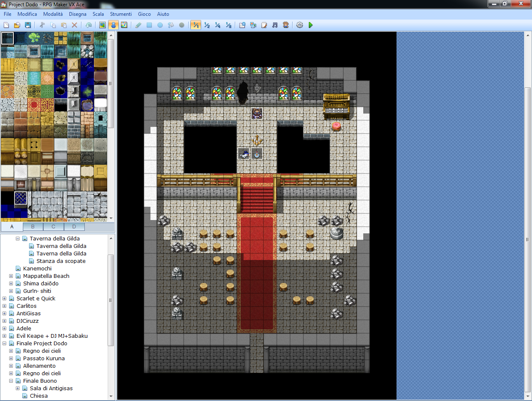Open the Gioco menu

144,14
